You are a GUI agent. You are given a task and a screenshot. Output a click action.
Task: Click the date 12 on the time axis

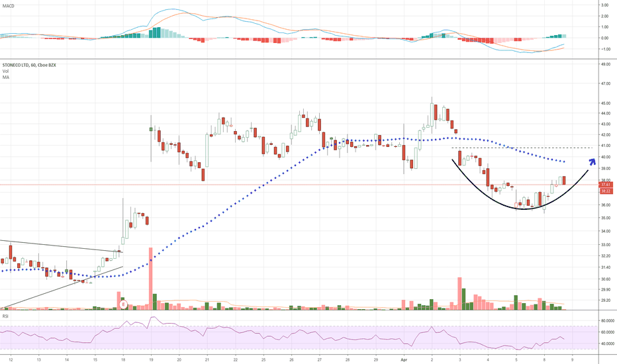tap(11, 359)
